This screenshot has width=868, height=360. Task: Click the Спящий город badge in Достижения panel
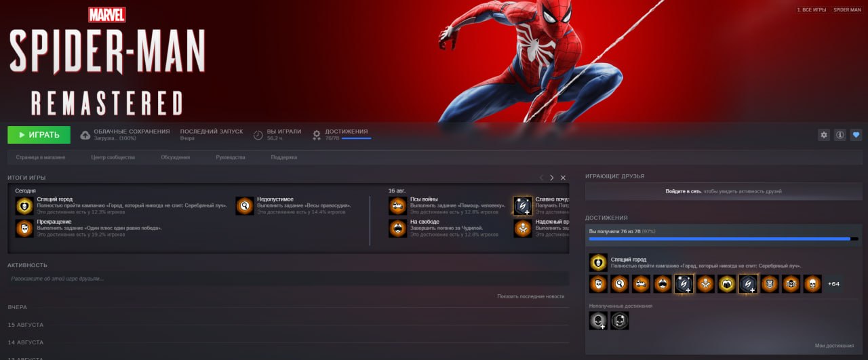coord(598,262)
